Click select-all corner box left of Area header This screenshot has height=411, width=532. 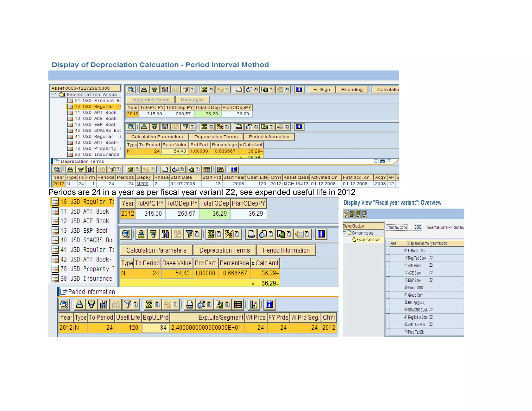point(388,243)
